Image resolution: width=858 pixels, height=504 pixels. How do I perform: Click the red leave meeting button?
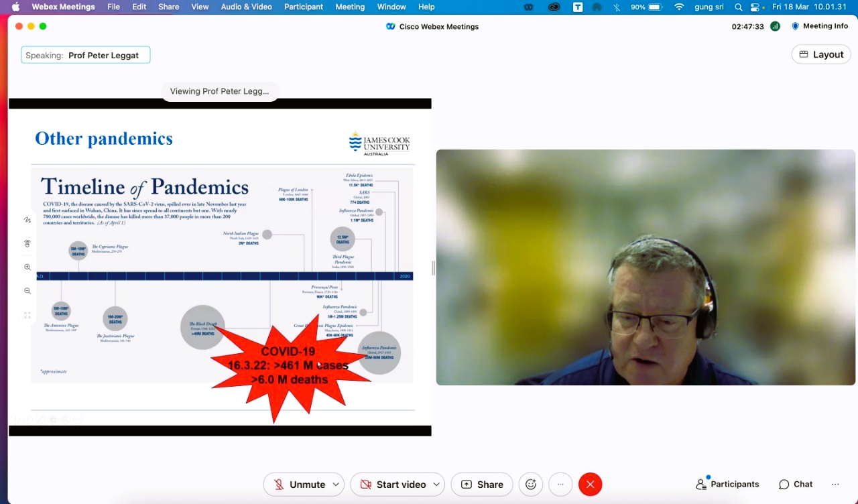tap(590, 485)
